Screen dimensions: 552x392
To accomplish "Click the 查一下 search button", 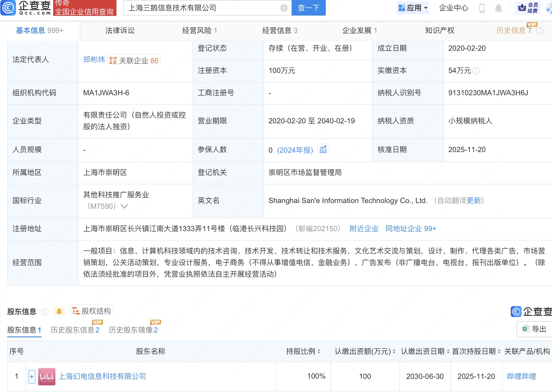I will 308,8.
